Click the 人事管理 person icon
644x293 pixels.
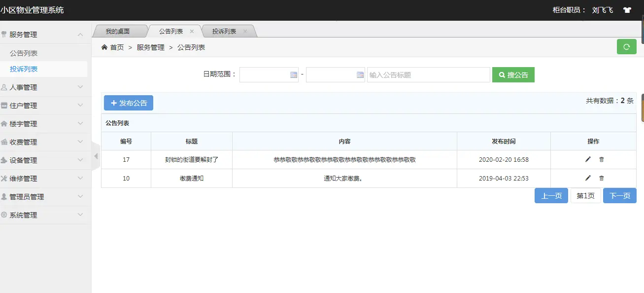click(4, 87)
